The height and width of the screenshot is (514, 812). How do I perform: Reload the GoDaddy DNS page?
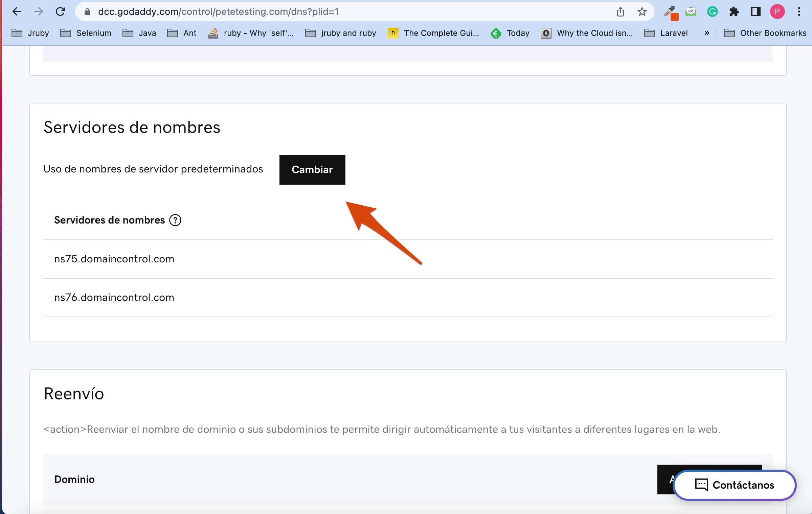click(x=61, y=12)
